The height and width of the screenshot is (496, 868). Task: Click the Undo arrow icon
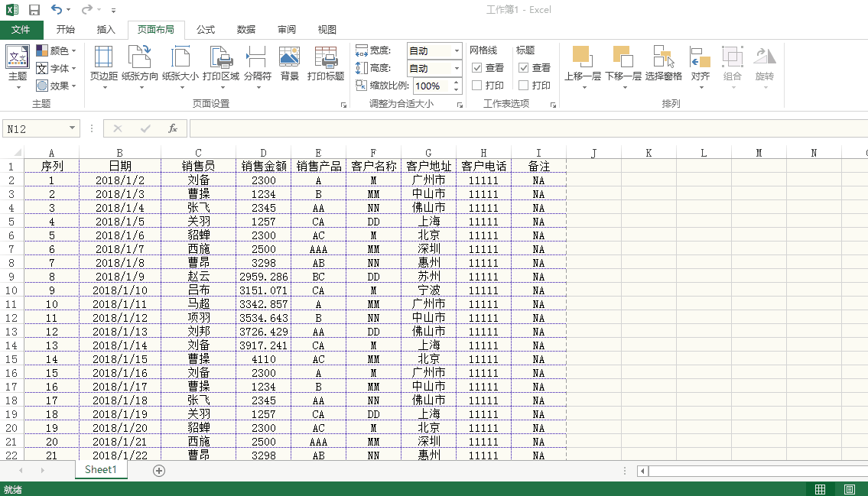point(57,9)
